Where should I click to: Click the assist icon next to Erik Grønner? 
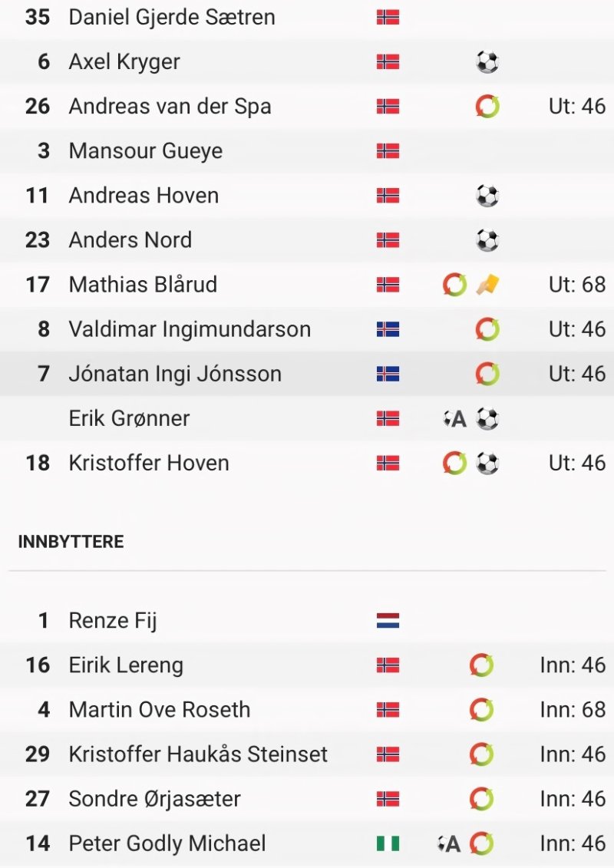coord(454,419)
